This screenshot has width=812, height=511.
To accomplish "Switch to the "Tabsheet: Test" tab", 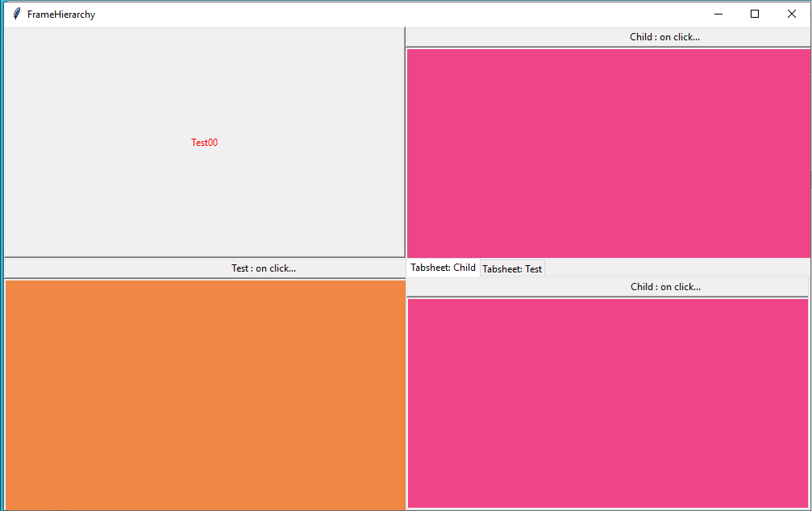I will 512,268.
